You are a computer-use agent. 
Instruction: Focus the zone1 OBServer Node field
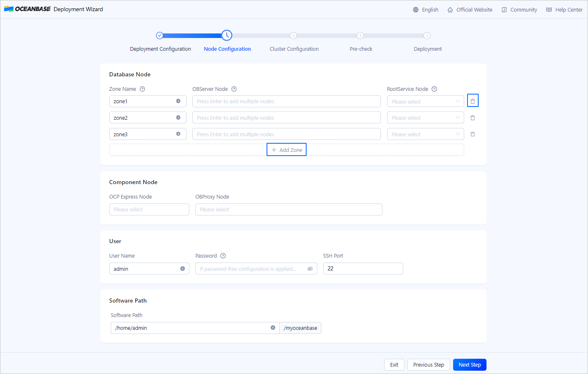(x=286, y=101)
